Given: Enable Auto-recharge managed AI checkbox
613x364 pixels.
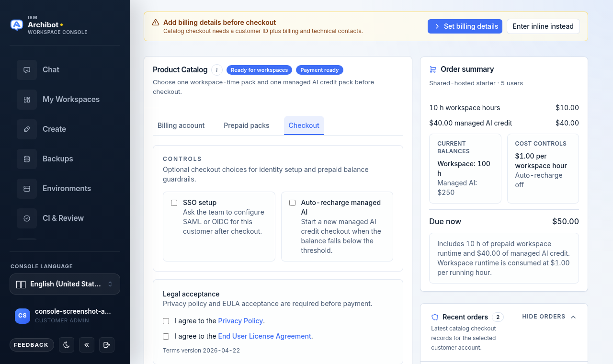Looking at the screenshot, I should click(292, 203).
